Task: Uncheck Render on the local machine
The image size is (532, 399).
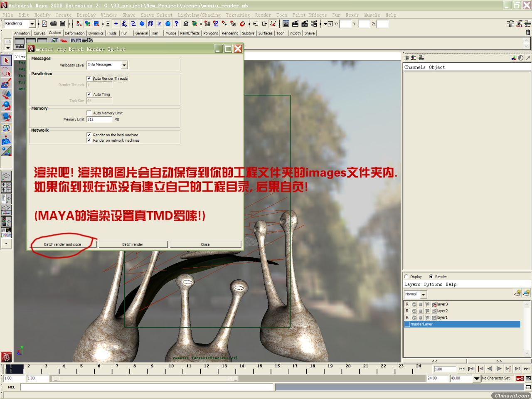Action: pyautogui.click(x=89, y=135)
